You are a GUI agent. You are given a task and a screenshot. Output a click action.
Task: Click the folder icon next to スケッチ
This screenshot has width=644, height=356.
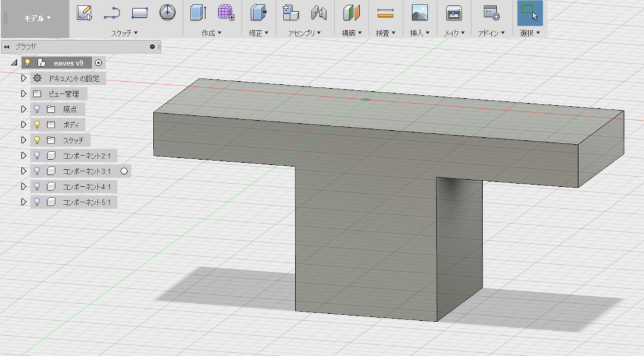[51, 140]
